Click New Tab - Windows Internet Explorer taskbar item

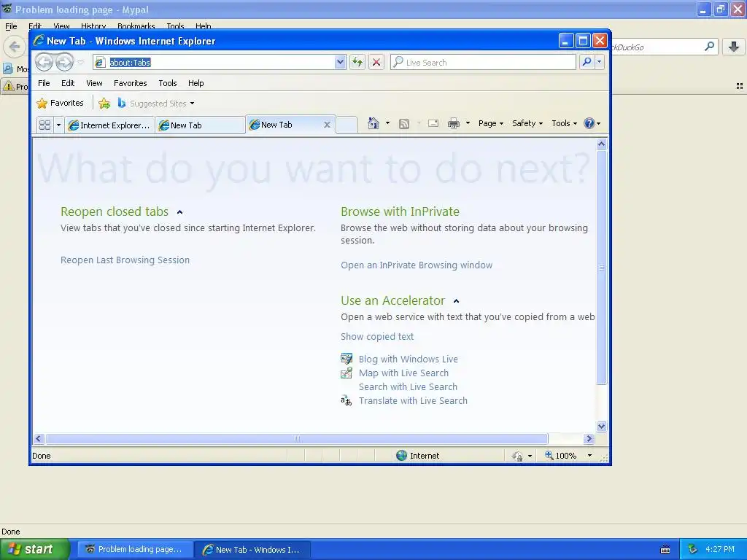[252, 550]
